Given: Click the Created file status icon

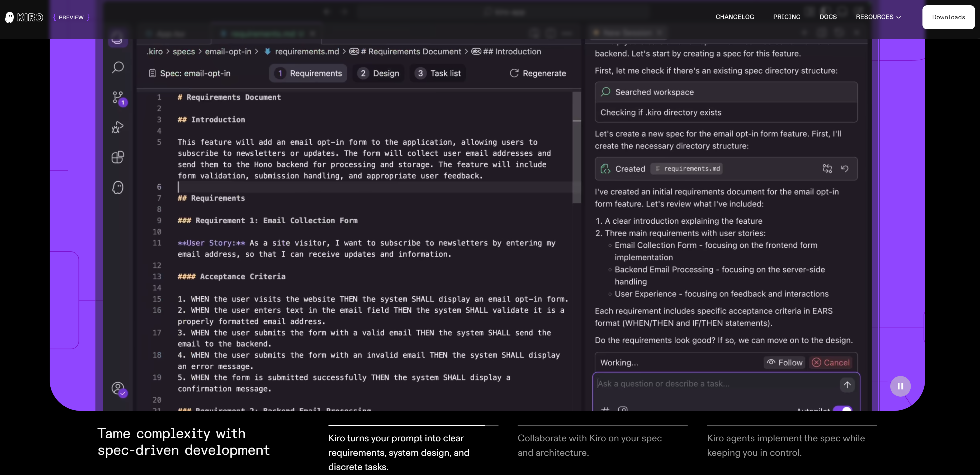Looking at the screenshot, I should click(x=605, y=169).
